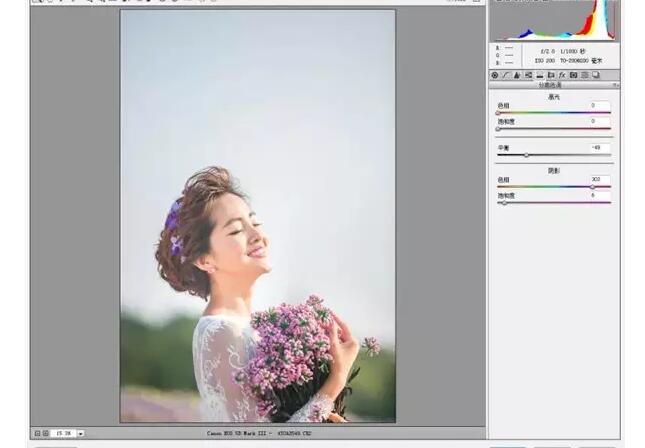The image size is (645, 448).
Task: Show the Presets panel icon
Action: click(584, 75)
